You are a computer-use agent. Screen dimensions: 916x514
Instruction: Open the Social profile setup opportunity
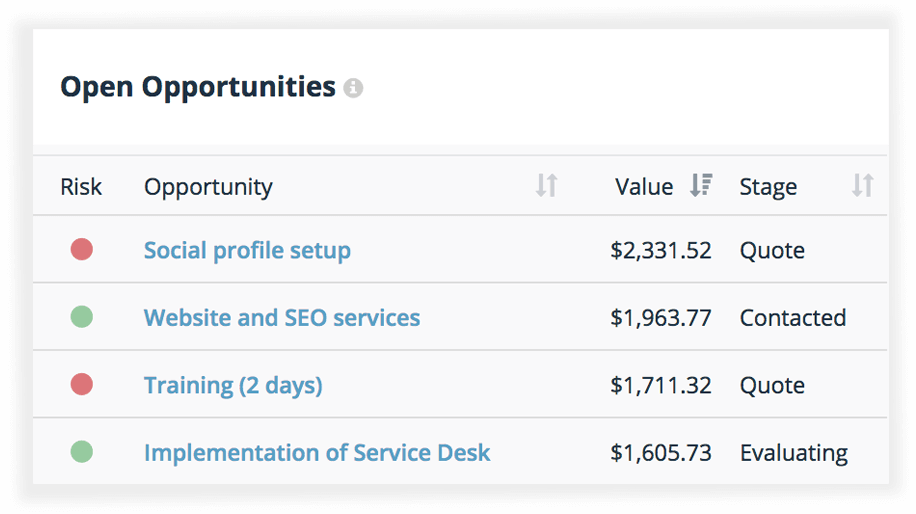coord(247,251)
